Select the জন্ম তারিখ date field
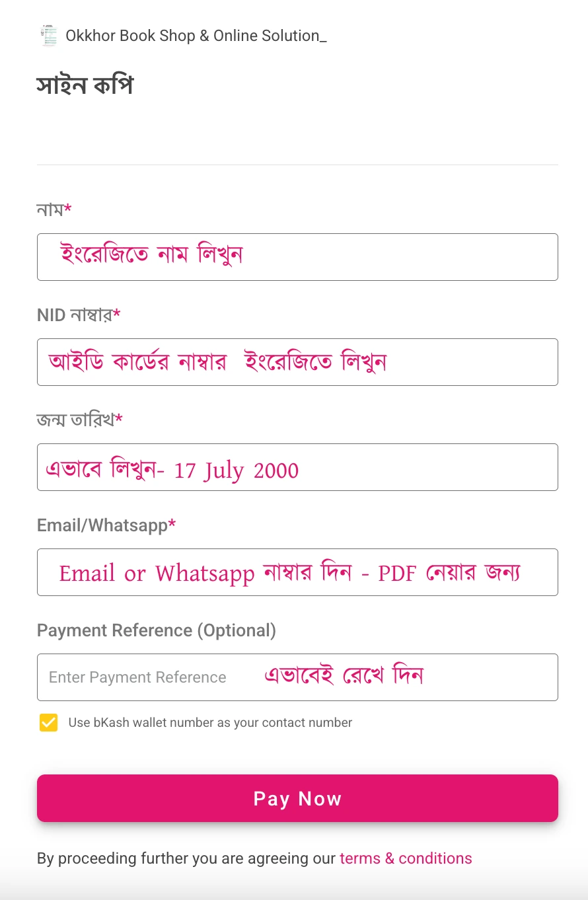This screenshot has width=588, height=900. pos(297,467)
